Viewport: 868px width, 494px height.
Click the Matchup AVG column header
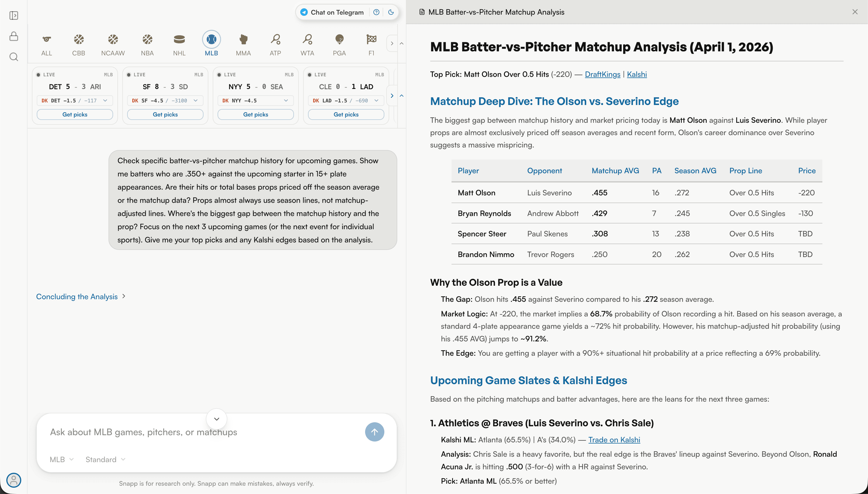tap(615, 171)
